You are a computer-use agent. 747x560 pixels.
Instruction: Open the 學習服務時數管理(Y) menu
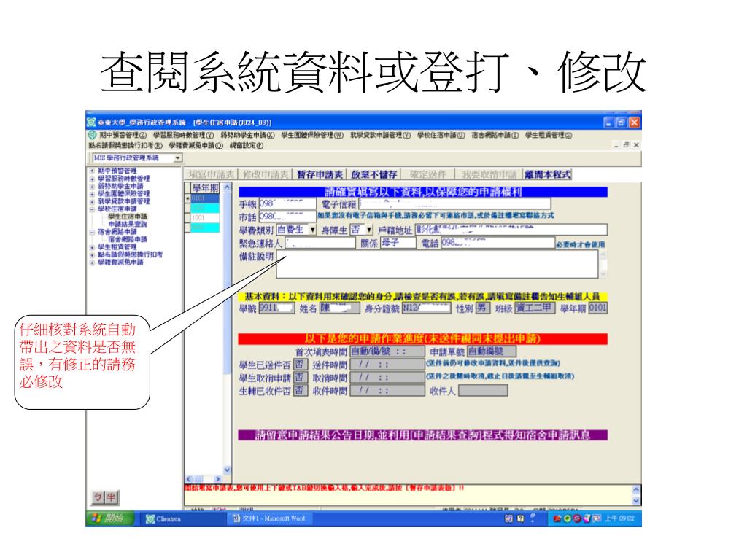coord(183,135)
